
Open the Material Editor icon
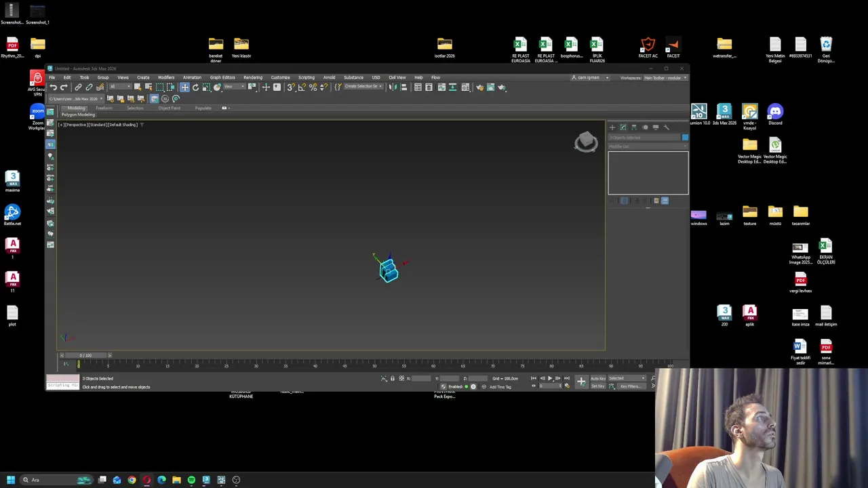(465, 87)
